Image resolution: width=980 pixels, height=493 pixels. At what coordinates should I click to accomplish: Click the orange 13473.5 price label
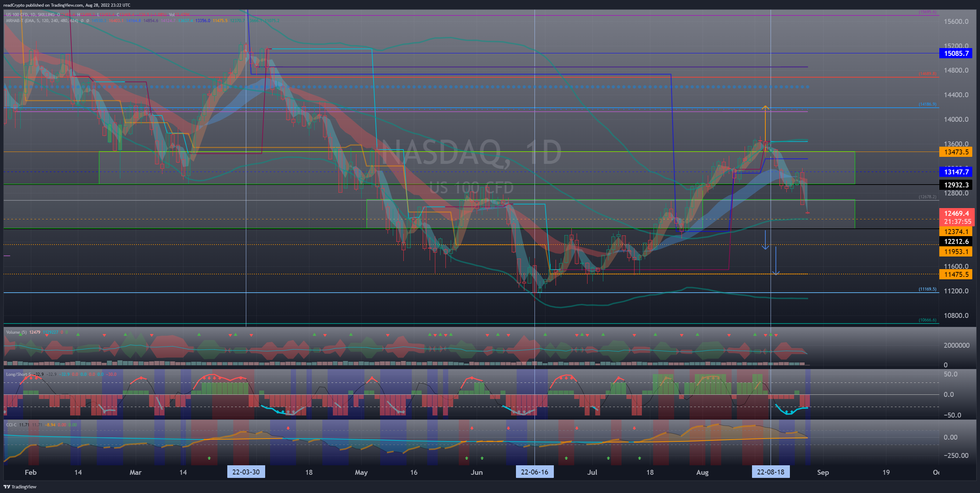click(956, 152)
